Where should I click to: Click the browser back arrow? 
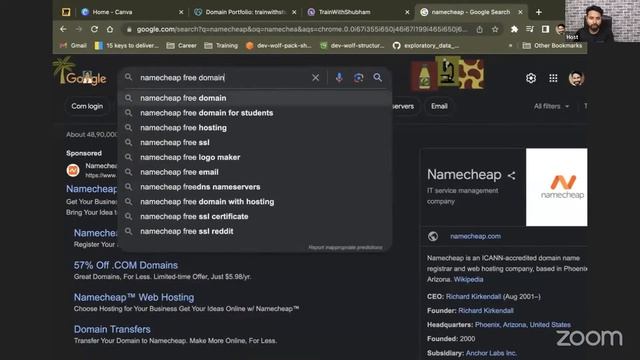[x=63, y=29]
